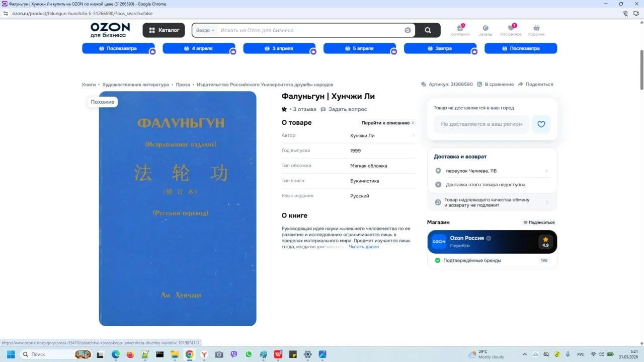Click Перейти к описанию chevron link
This screenshot has height=362, width=644.
388,123
